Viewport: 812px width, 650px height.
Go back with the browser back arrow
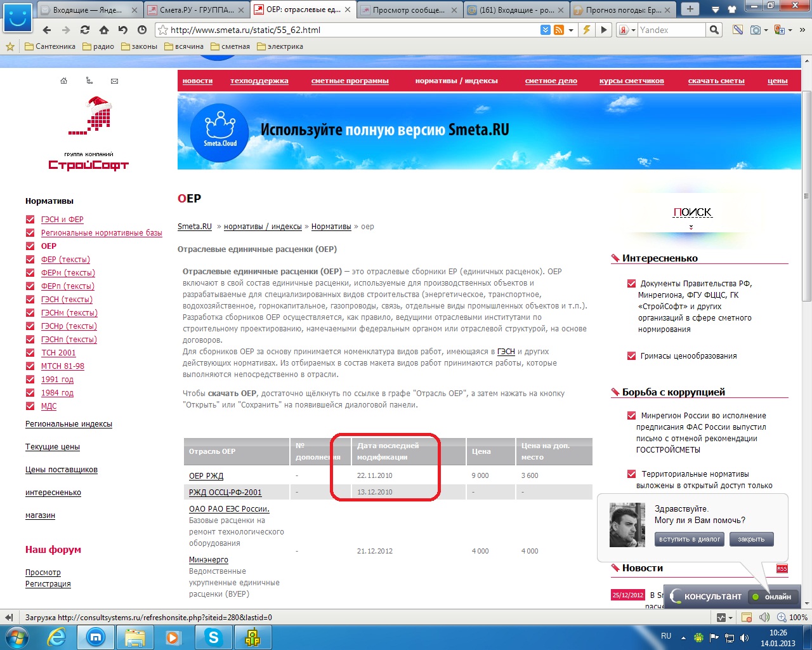(x=47, y=30)
